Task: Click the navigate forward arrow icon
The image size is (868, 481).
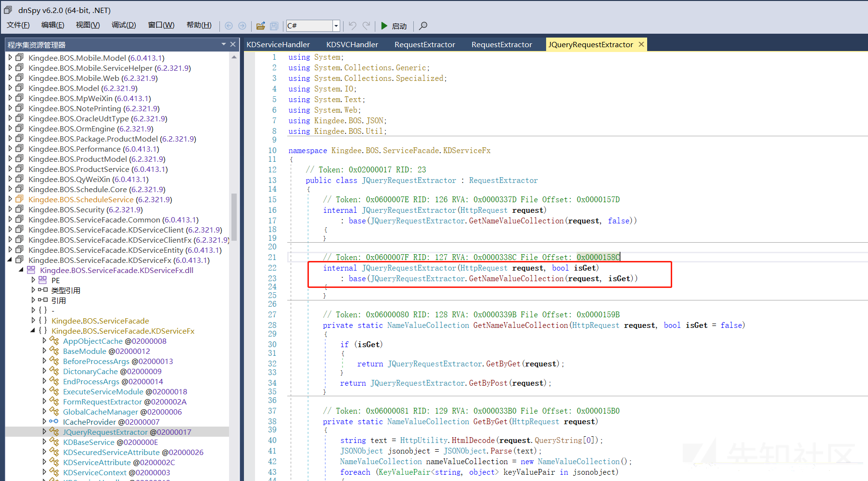Action: (x=243, y=26)
